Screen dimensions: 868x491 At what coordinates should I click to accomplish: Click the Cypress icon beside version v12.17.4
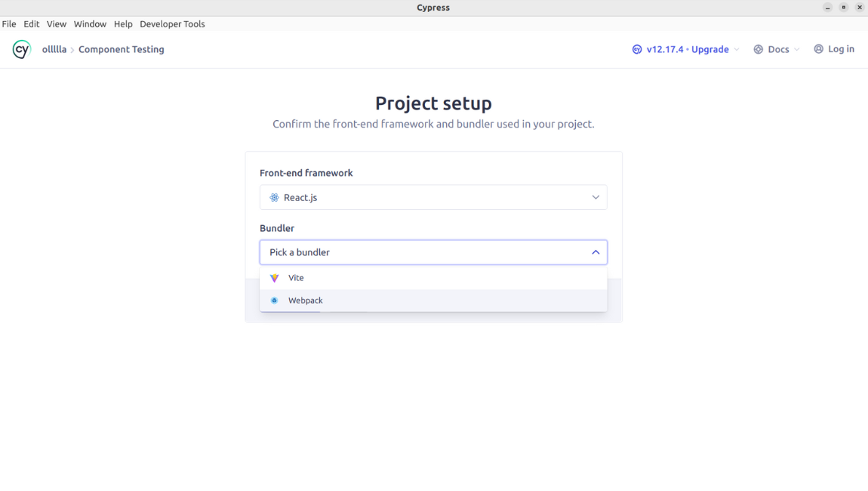tap(636, 48)
